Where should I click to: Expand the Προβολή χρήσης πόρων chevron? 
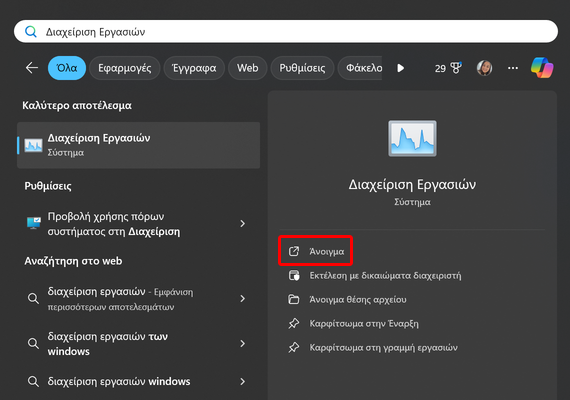tap(242, 224)
